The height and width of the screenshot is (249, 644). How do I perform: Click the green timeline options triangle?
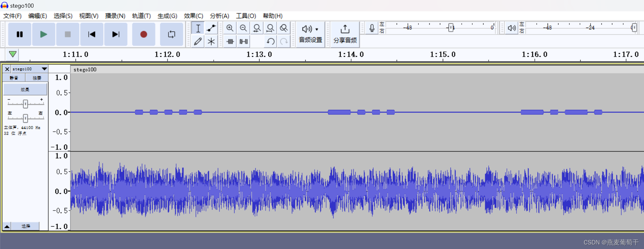[12, 54]
